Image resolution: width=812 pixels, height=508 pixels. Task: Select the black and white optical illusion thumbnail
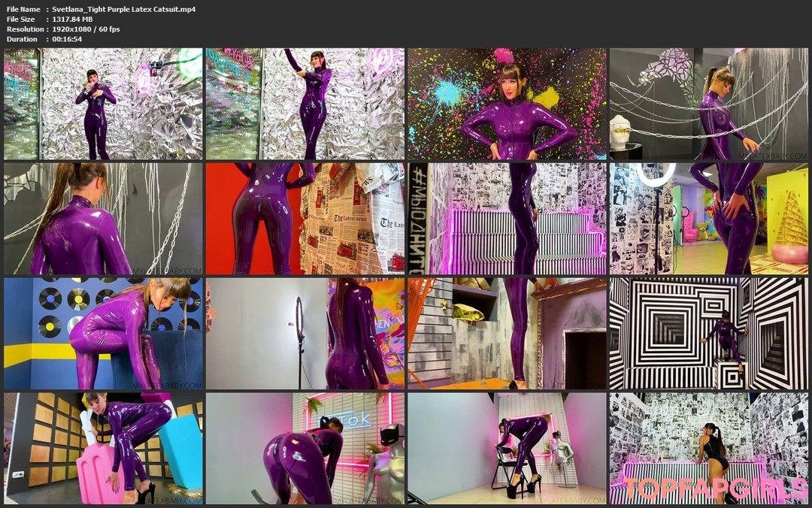[x=708, y=334]
